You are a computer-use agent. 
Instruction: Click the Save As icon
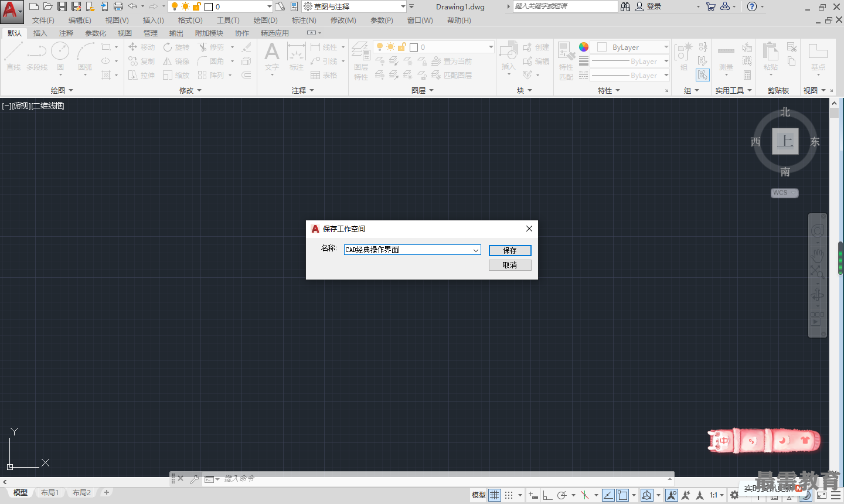point(76,6)
